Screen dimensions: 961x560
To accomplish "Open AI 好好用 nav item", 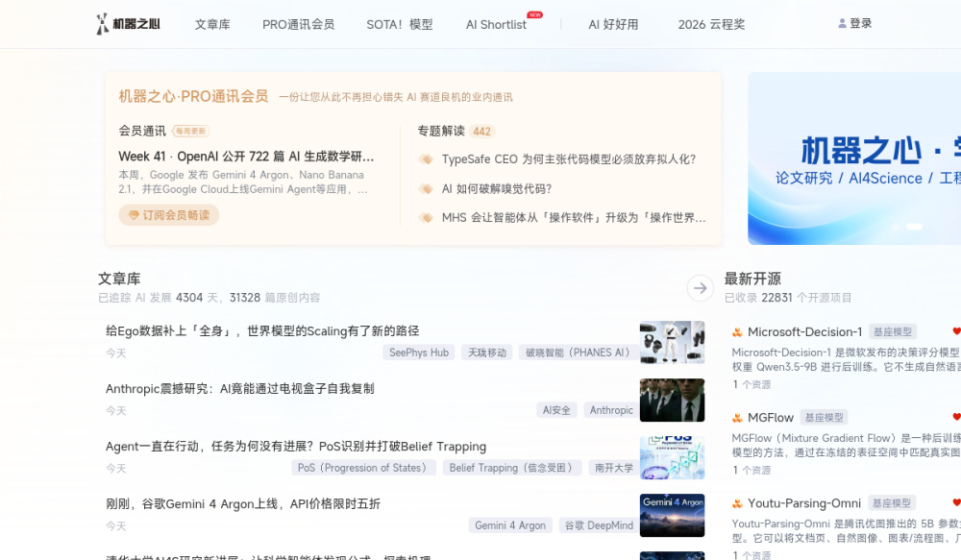I will pyautogui.click(x=613, y=25).
